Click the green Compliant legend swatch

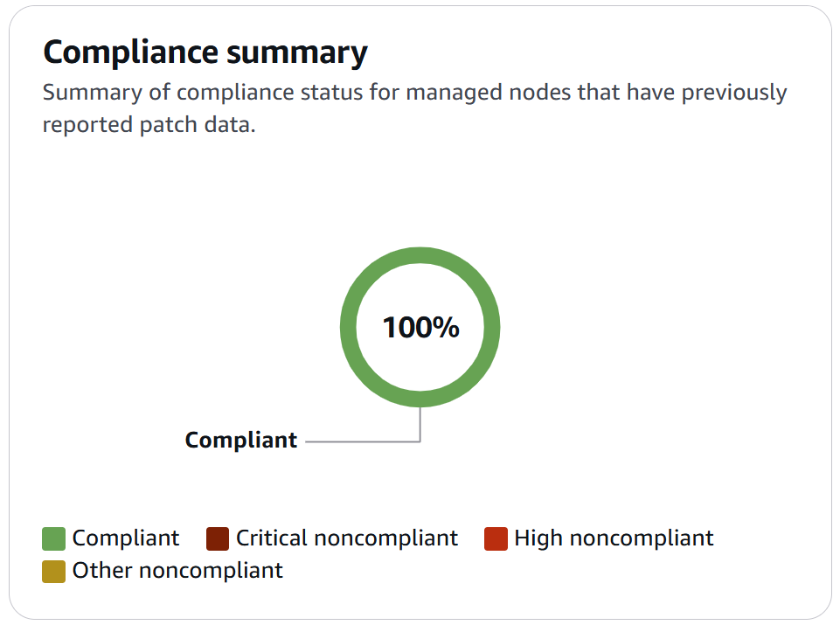click(54, 538)
